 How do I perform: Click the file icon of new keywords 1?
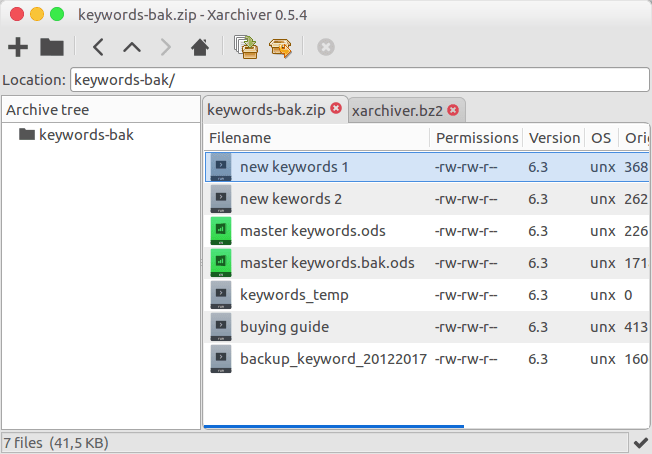click(221, 167)
